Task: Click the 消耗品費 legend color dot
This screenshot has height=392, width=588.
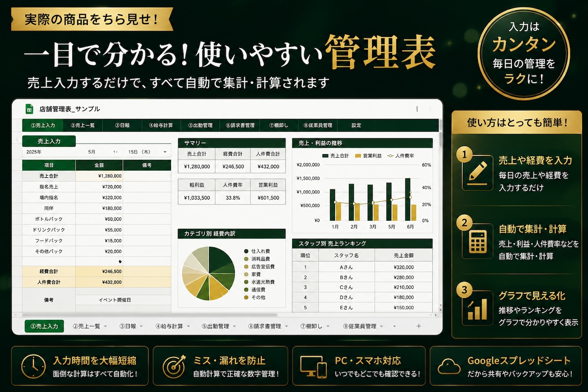Action: pyautogui.click(x=246, y=259)
